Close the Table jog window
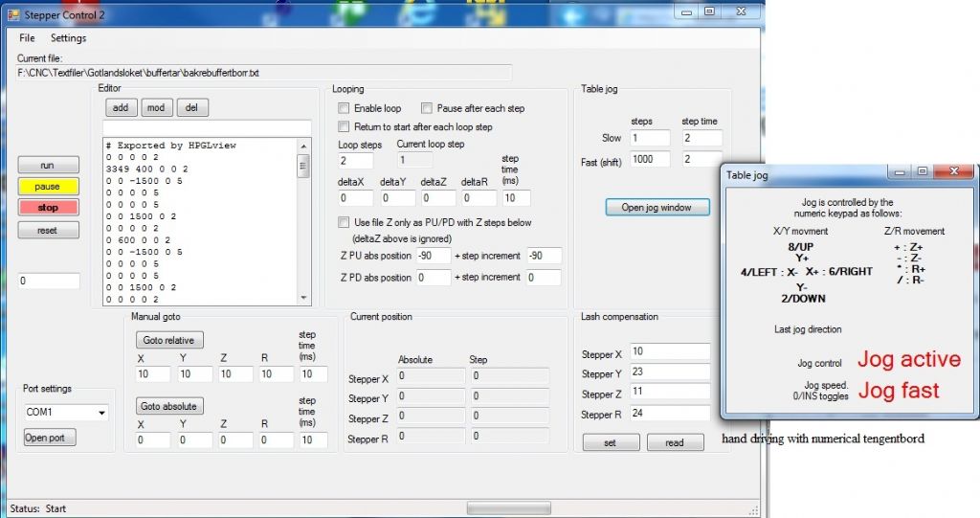Screen dimensions: 980x518 pos(953,170)
